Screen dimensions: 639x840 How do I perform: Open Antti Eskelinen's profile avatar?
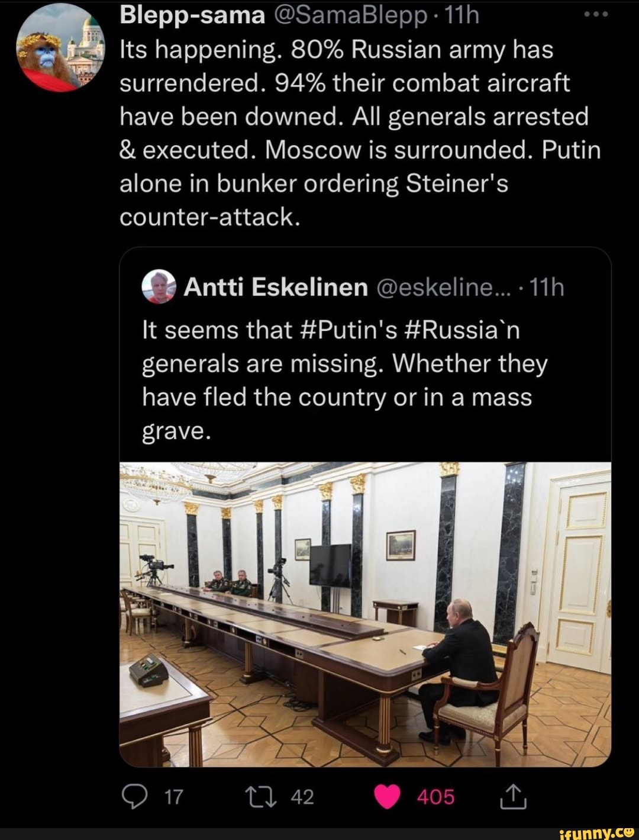(159, 287)
